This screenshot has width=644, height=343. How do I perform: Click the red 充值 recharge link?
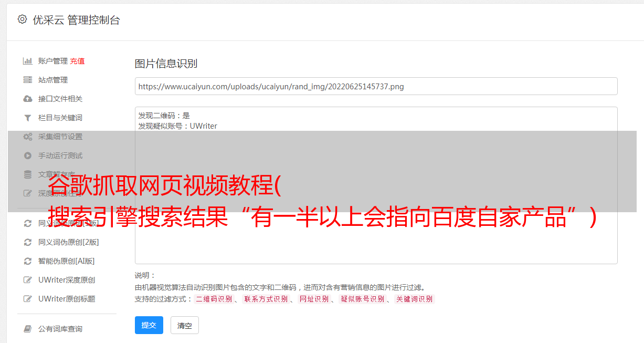pos(77,61)
